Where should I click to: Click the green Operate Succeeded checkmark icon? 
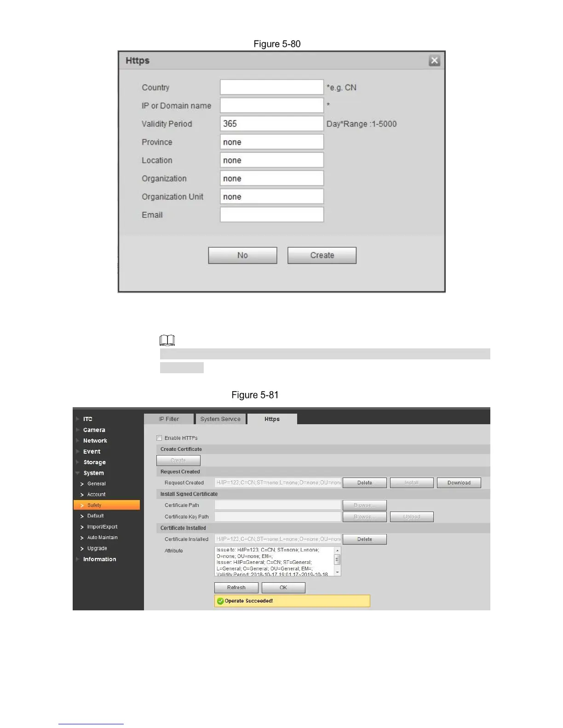(220, 601)
